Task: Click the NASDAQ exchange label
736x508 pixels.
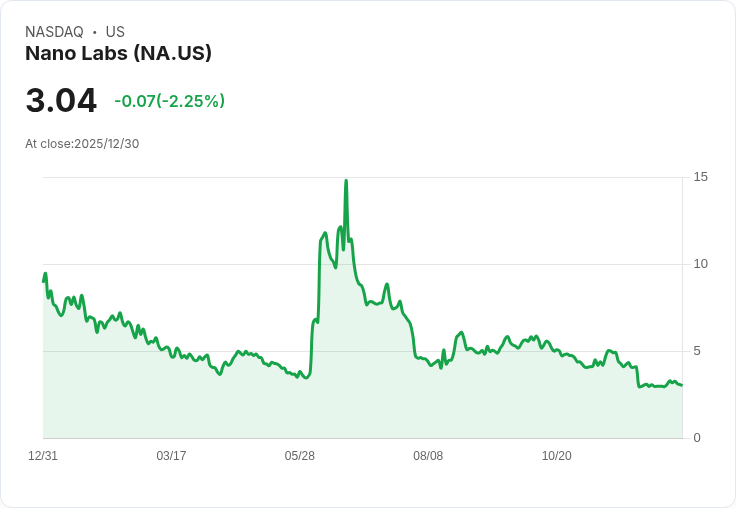Action: pyautogui.click(x=54, y=32)
